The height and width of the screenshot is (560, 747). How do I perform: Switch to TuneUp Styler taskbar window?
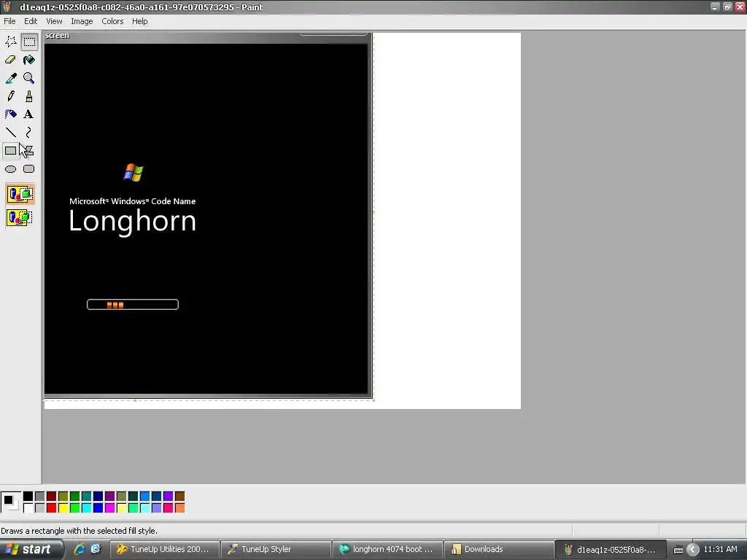[276, 550]
